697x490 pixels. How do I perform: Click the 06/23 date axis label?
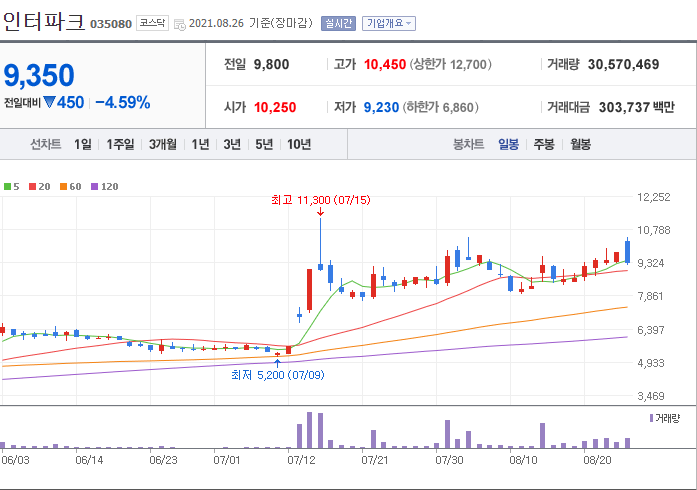pos(163,460)
